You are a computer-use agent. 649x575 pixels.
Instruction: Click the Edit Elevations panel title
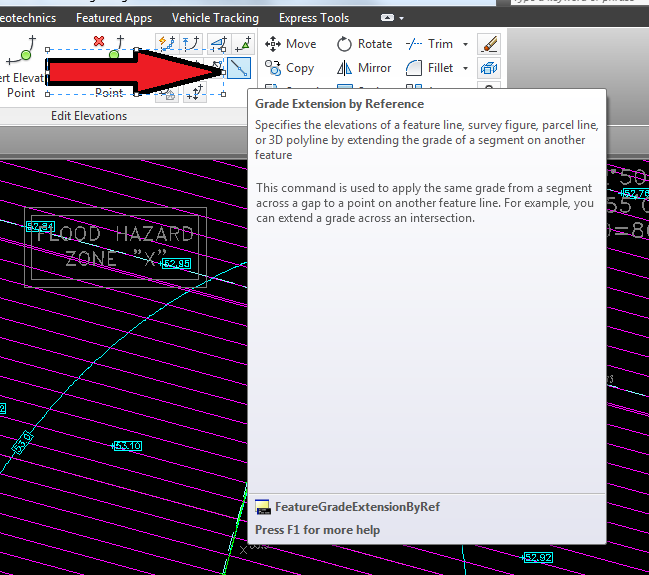click(89, 116)
